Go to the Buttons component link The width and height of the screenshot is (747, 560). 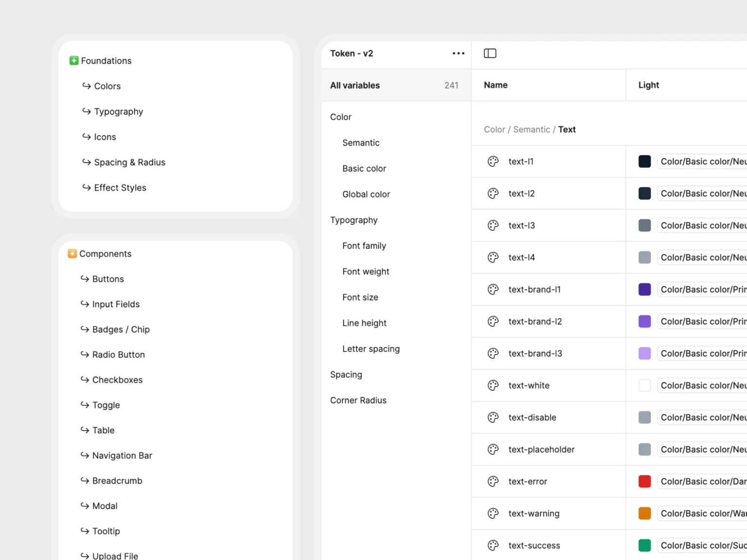(108, 279)
